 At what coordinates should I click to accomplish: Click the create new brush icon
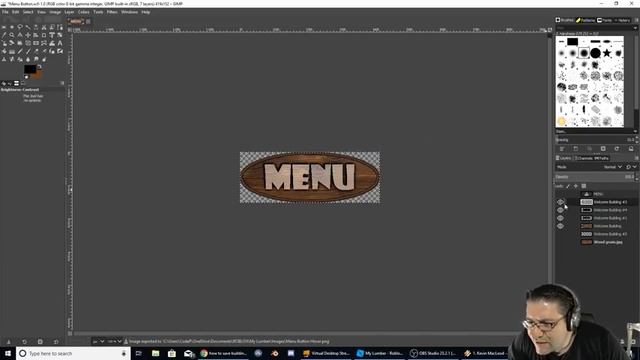coord(576,149)
